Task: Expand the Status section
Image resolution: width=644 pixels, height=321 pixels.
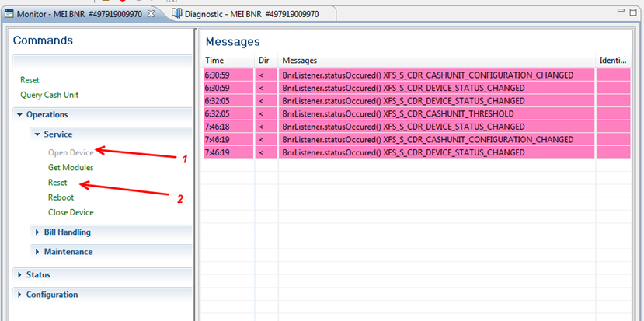Action: [37, 274]
